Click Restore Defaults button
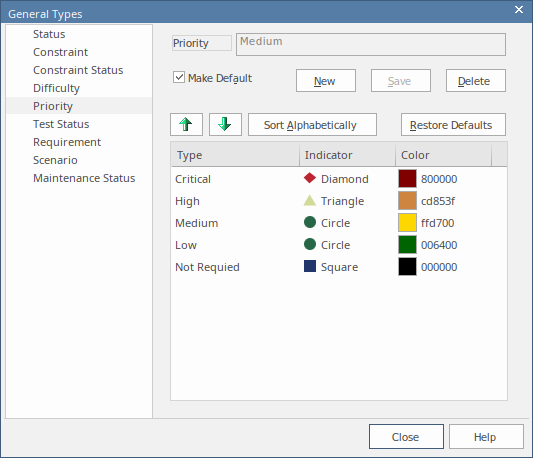The image size is (533, 458). [x=453, y=124]
